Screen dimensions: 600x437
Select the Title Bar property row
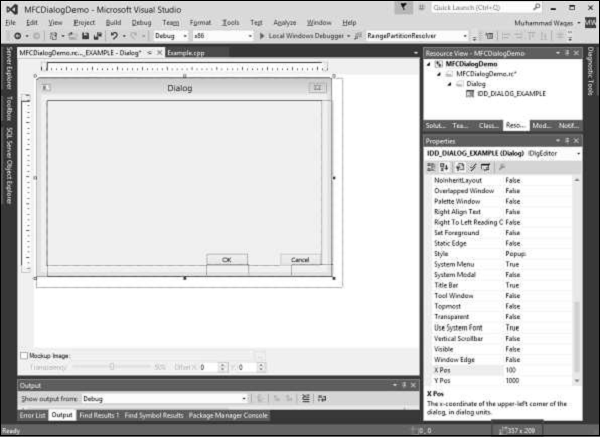click(x=500, y=285)
